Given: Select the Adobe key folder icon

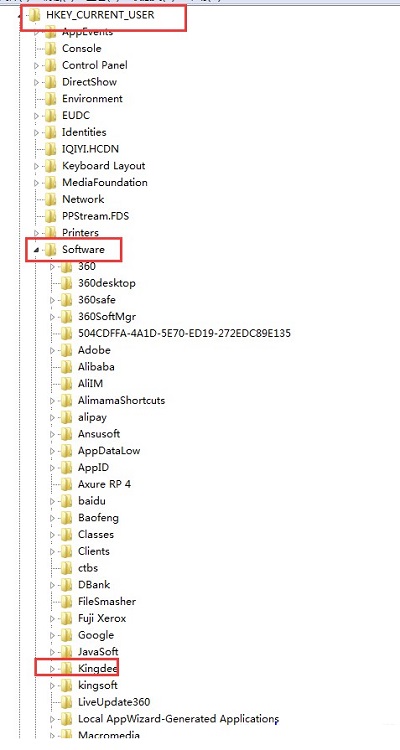Looking at the screenshot, I should (x=67, y=350).
